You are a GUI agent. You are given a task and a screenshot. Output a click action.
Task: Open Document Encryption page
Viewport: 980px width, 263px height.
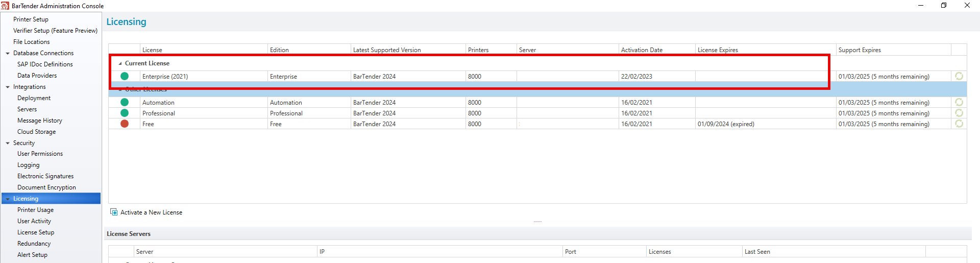click(46, 187)
